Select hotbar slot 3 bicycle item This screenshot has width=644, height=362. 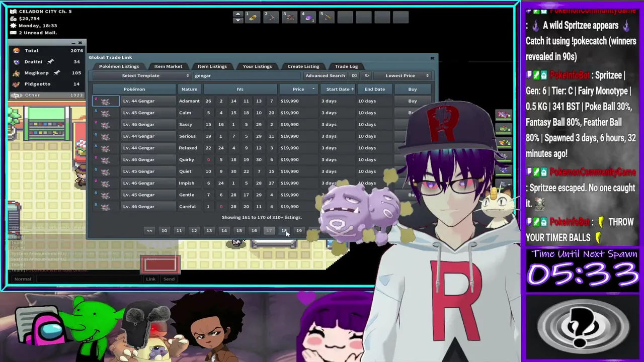pos(289,17)
